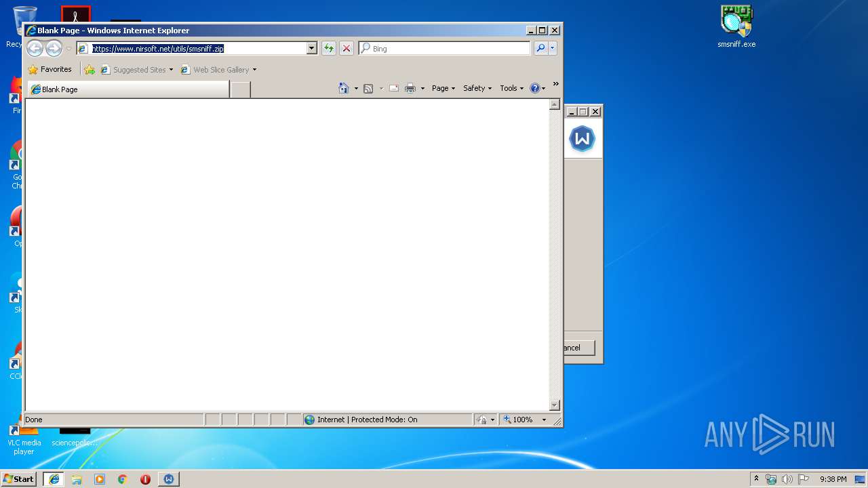Click the 9:38 PM clock
This screenshot has height=488, width=868.
(833, 479)
